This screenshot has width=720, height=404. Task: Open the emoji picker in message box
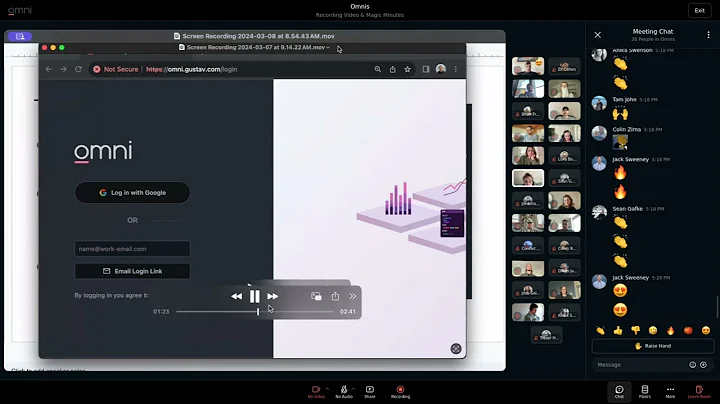(692, 365)
